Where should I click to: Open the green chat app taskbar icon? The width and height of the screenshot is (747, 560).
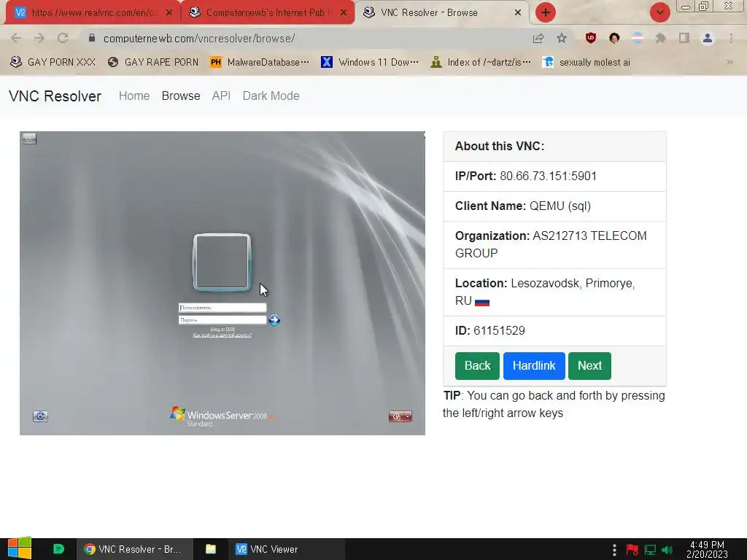point(58,549)
